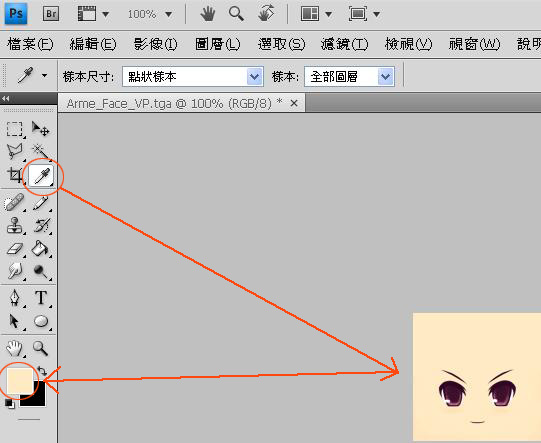Image resolution: width=541 pixels, height=443 pixels.
Task: Open the 濾鏡(T) menu
Action: pyautogui.click(x=344, y=44)
